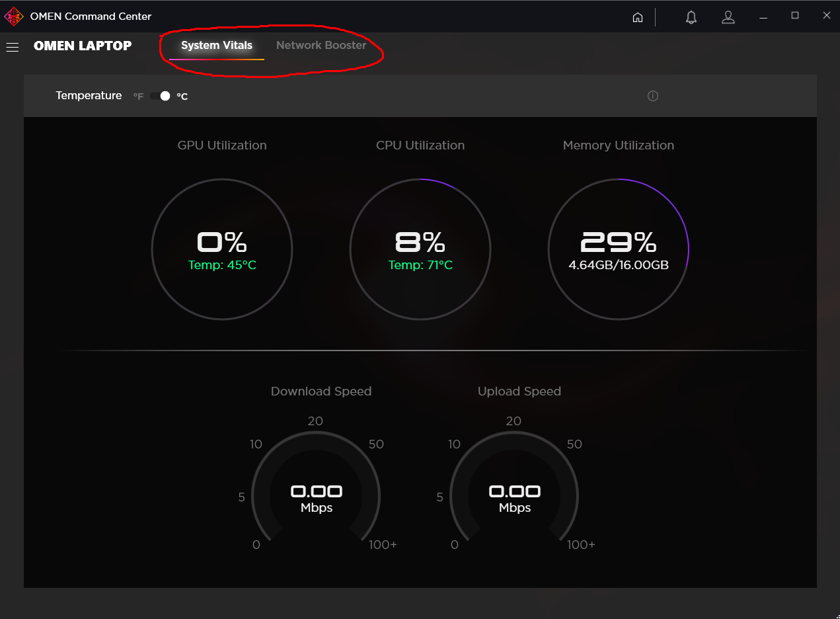
Task: Select Celsius temperature units
Action: [182, 96]
